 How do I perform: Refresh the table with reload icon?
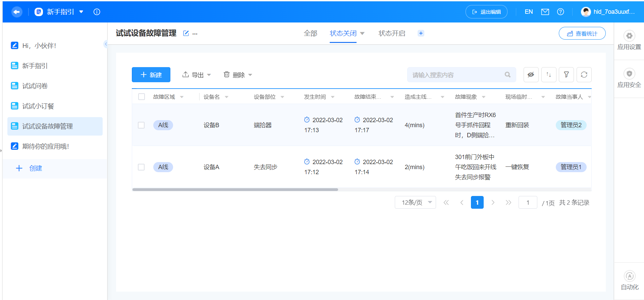[584, 74]
